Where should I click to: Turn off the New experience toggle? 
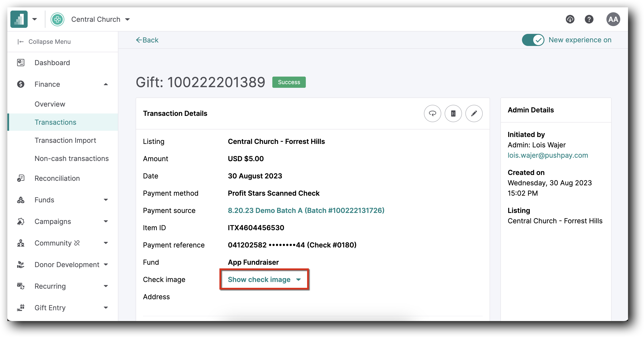(533, 40)
